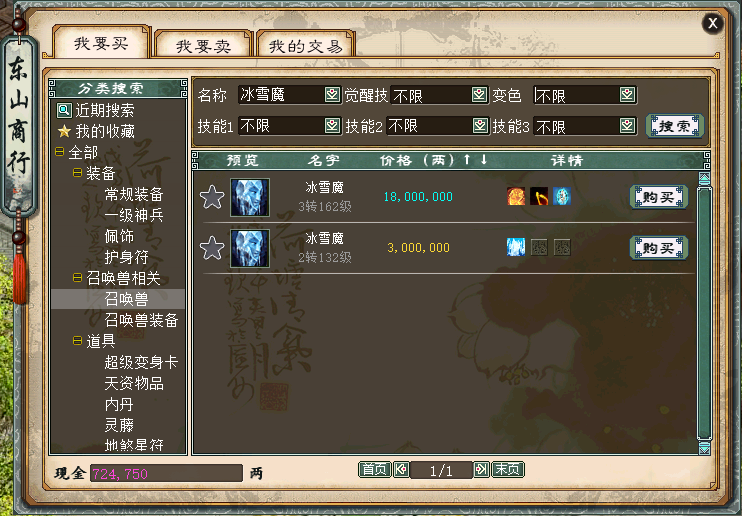Switch to the 我要卖 tab
This screenshot has width=742, height=516.
click(203, 46)
